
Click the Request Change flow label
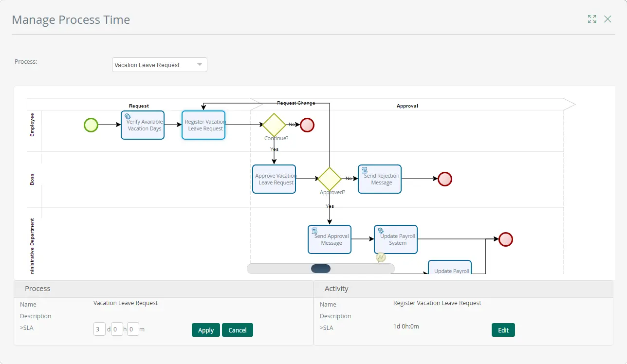[296, 103]
